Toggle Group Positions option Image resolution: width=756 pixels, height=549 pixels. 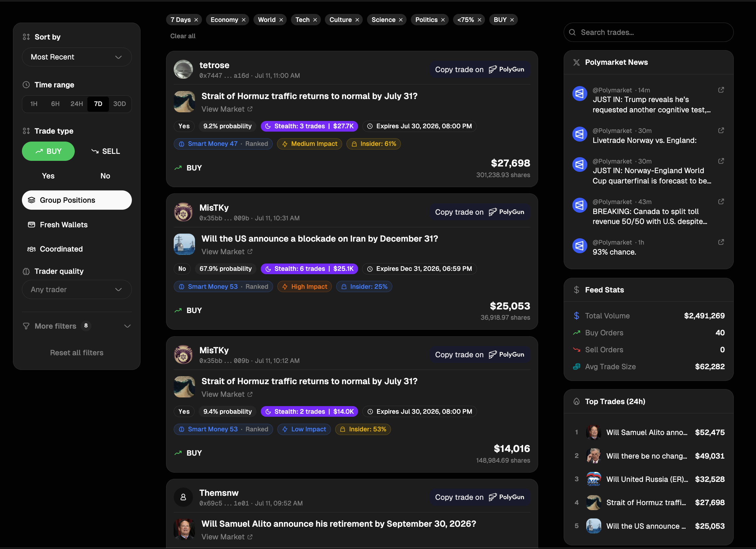point(77,200)
